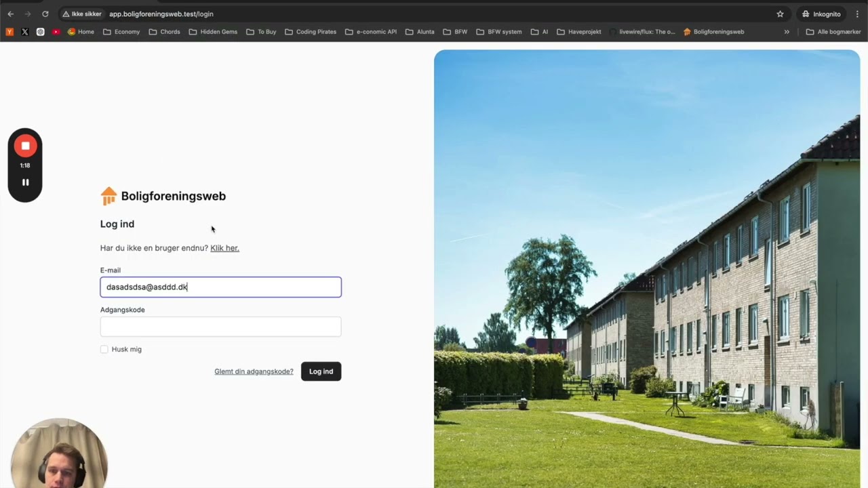Screen dimensions: 868x488
Task: Open the Coding Pirates bookmarks folder
Action: coord(311,32)
